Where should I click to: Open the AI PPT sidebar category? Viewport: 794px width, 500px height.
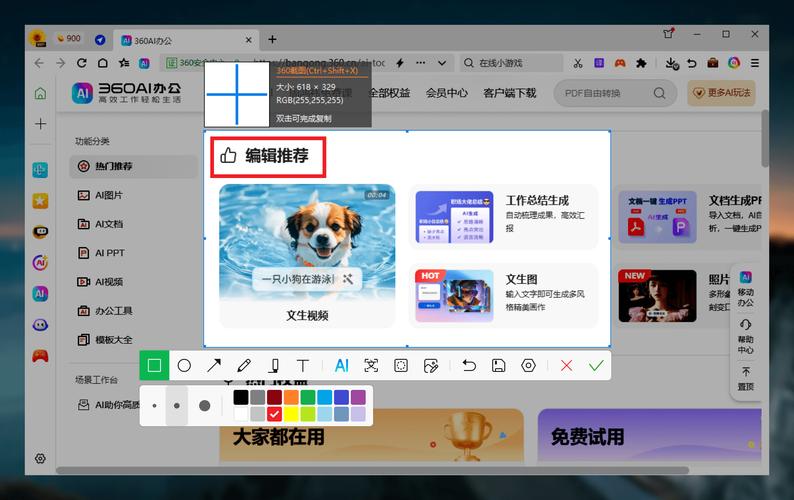(110, 253)
